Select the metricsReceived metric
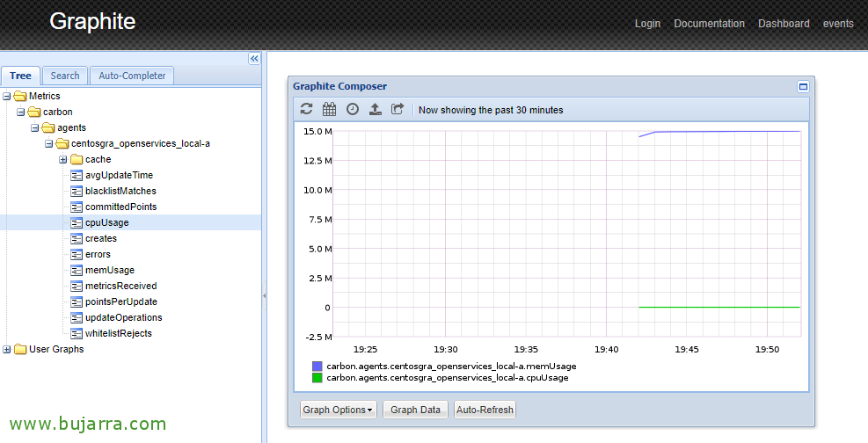 (120, 286)
